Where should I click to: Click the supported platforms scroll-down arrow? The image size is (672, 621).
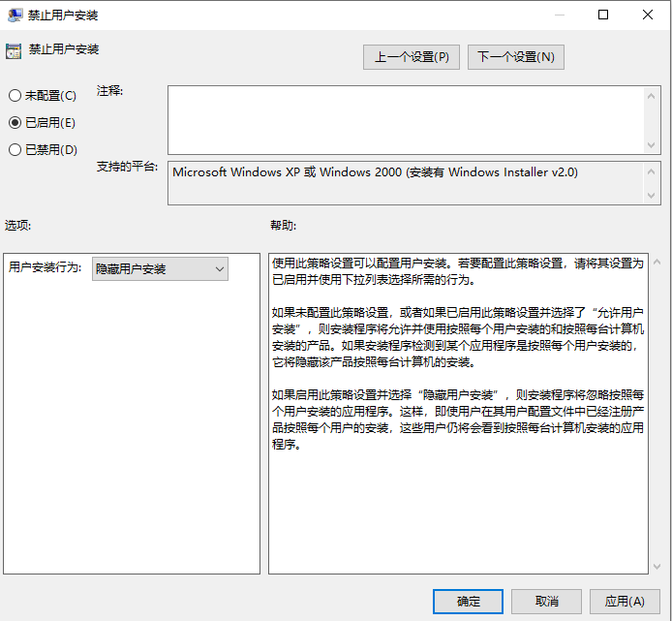pyautogui.click(x=653, y=196)
